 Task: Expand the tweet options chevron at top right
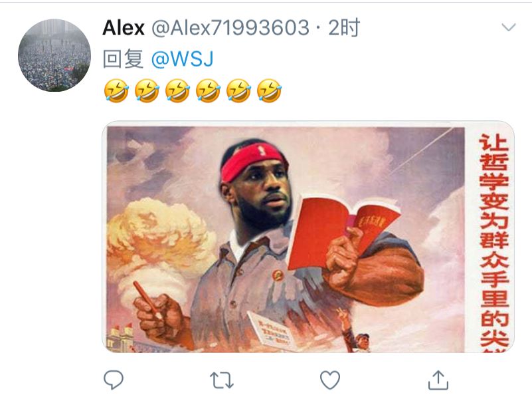pos(508,27)
